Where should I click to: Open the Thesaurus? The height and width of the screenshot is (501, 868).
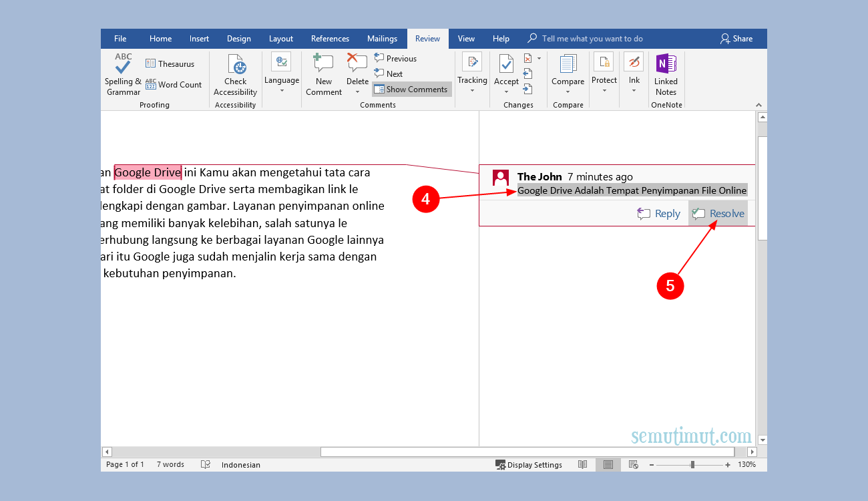click(170, 63)
